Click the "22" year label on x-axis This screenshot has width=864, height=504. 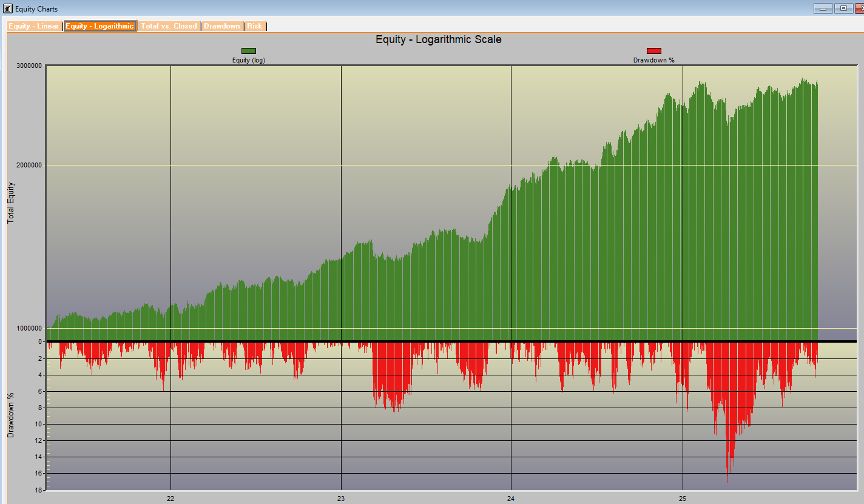[170, 499]
